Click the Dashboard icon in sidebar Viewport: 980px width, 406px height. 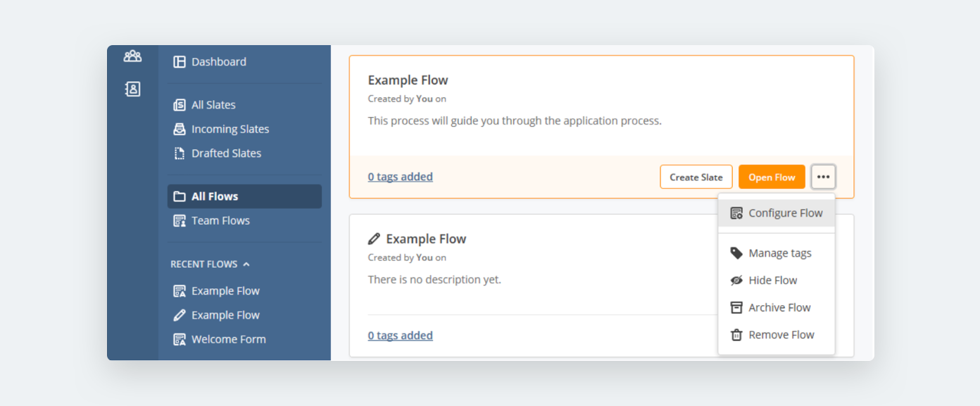180,62
